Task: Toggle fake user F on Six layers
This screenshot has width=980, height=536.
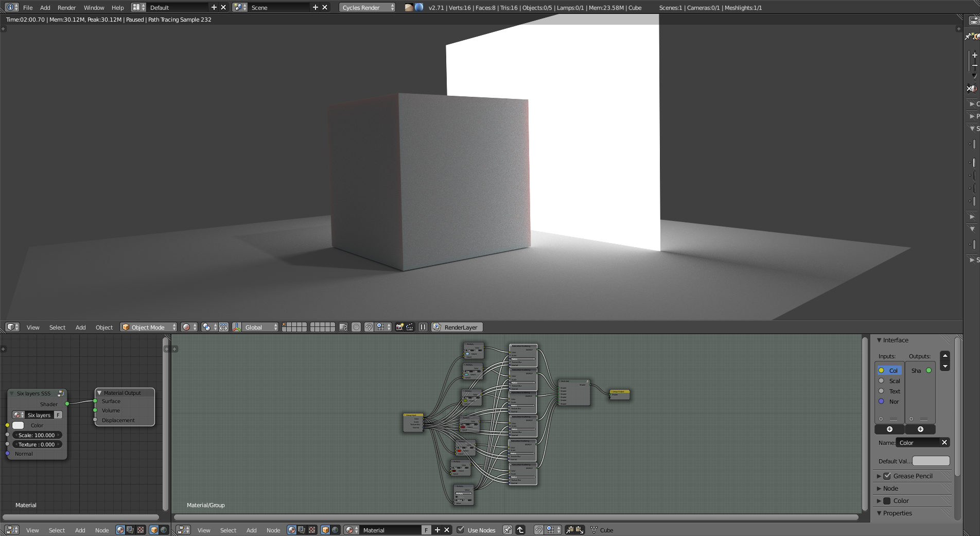Action: [x=58, y=415]
